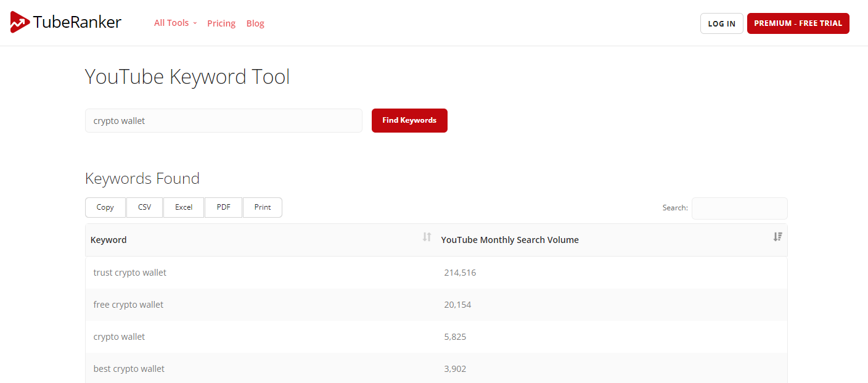This screenshot has width=868, height=383.
Task: Click the TubeRanker brand name text
Action: (x=77, y=23)
